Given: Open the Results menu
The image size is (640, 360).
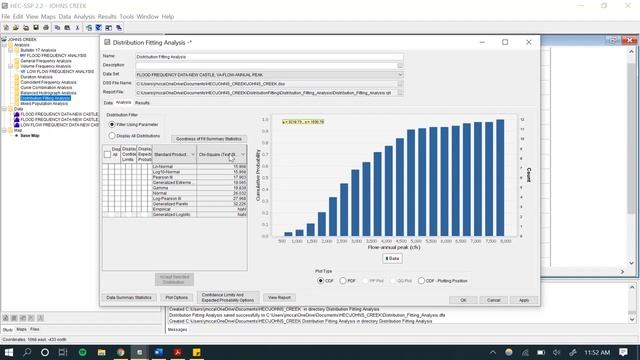Looking at the screenshot, I should click(107, 16).
